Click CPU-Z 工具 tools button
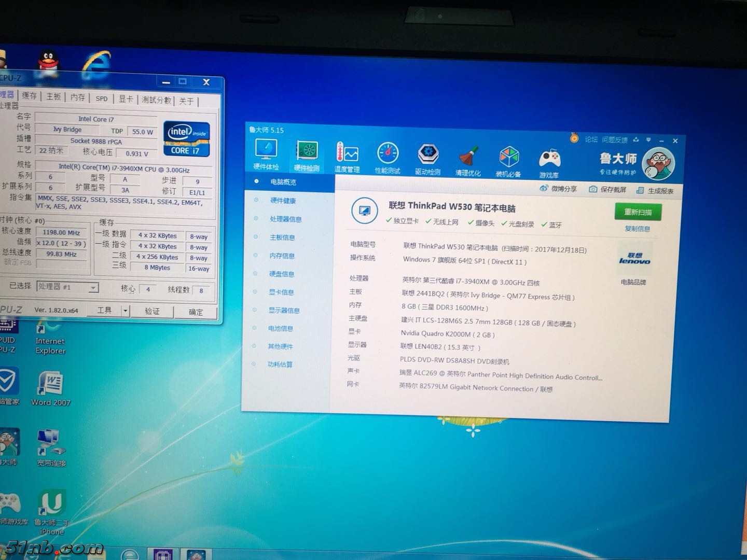 104,310
